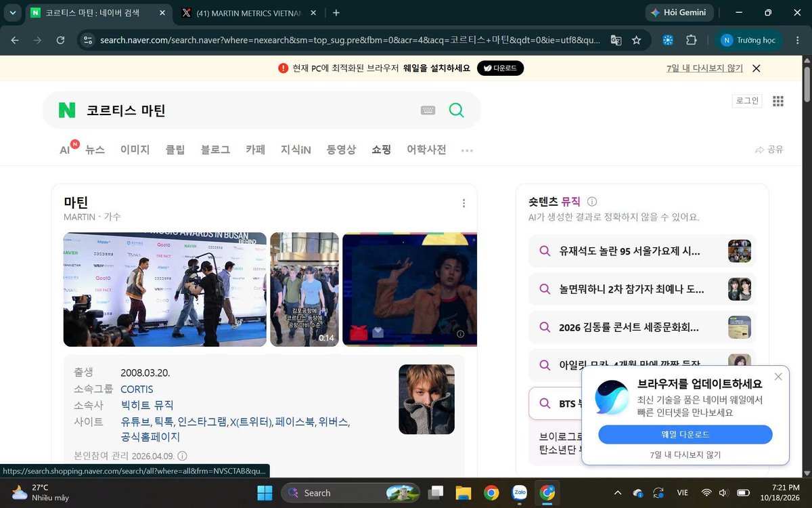Screen dimensions: 812x508
Task: Open Zalo from the taskbar
Action: 520,492
